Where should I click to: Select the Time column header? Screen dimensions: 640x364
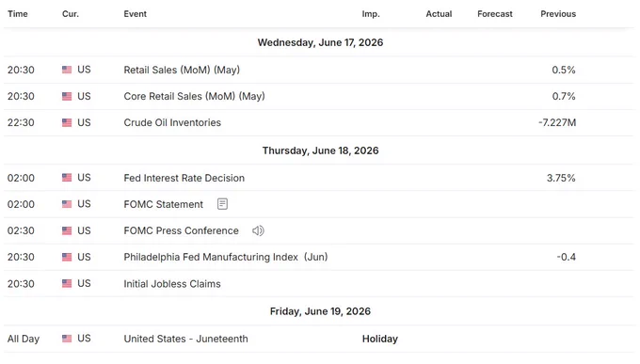coord(18,14)
